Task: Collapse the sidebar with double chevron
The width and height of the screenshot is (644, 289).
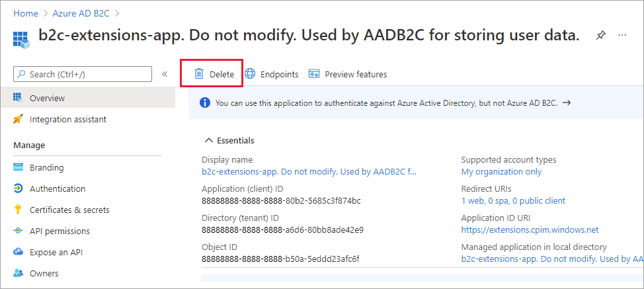Action: coord(165,74)
